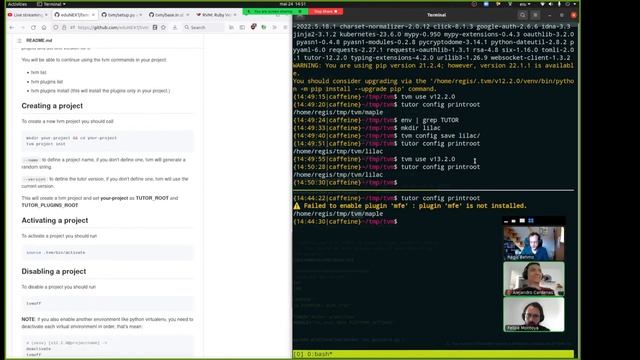Viewport: 640px width, 360px height.
Task: Switch Zoom panel to single-video view
Action: (x=513, y=221)
